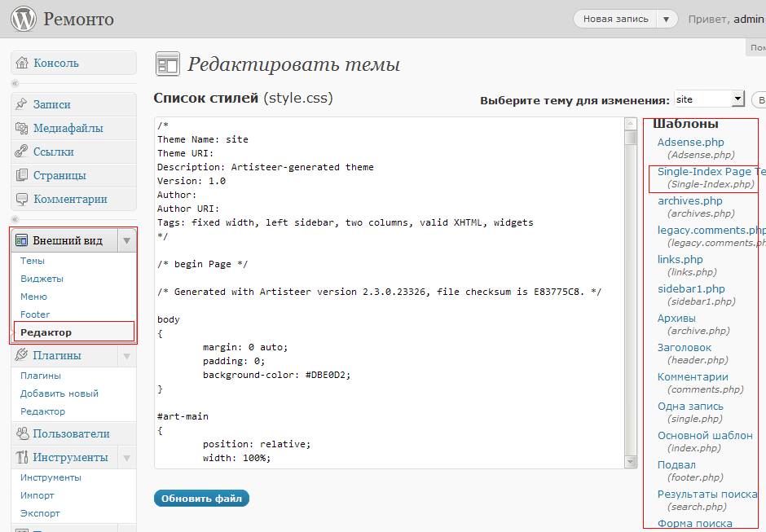Click scroll down arrow of code editor
Image resolution: width=766 pixels, height=532 pixels.
pyautogui.click(x=631, y=462)
